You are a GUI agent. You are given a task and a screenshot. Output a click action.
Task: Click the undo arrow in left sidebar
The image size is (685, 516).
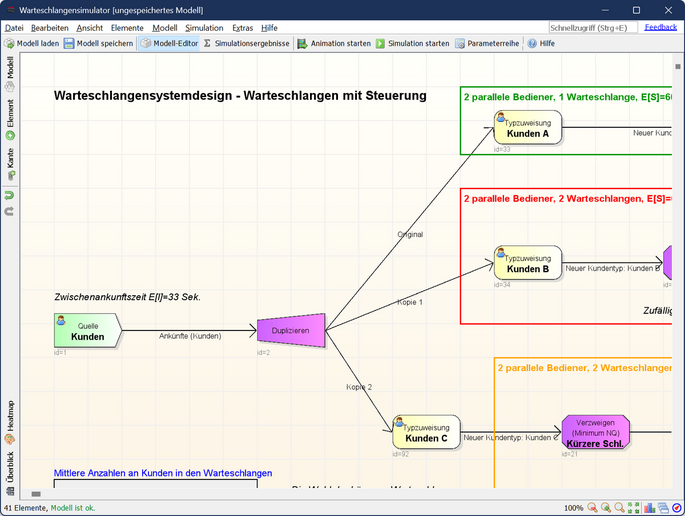pos(10,195)
